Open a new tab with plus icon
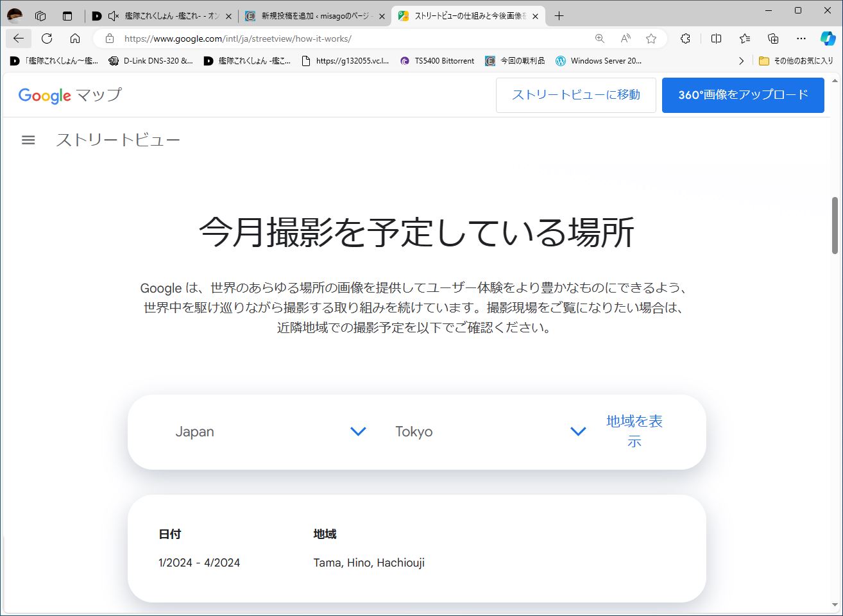 point(559,16)
